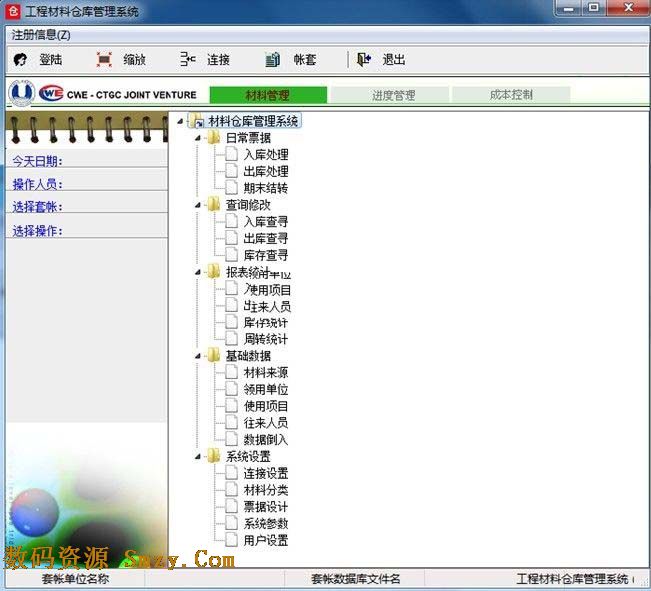The image size is (651, 591).
Task: Select 往来人员 under 基础数据
Action: pyautogui.click(x=266, y=423)
